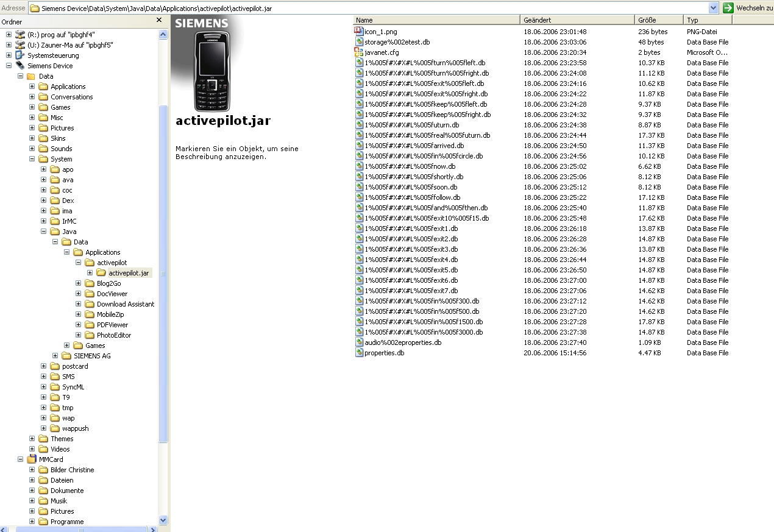Image resolution: width=774 pixels, height=532 pixels.
Task: Expand the Pictures folder under Data
Action: (32, 128)
